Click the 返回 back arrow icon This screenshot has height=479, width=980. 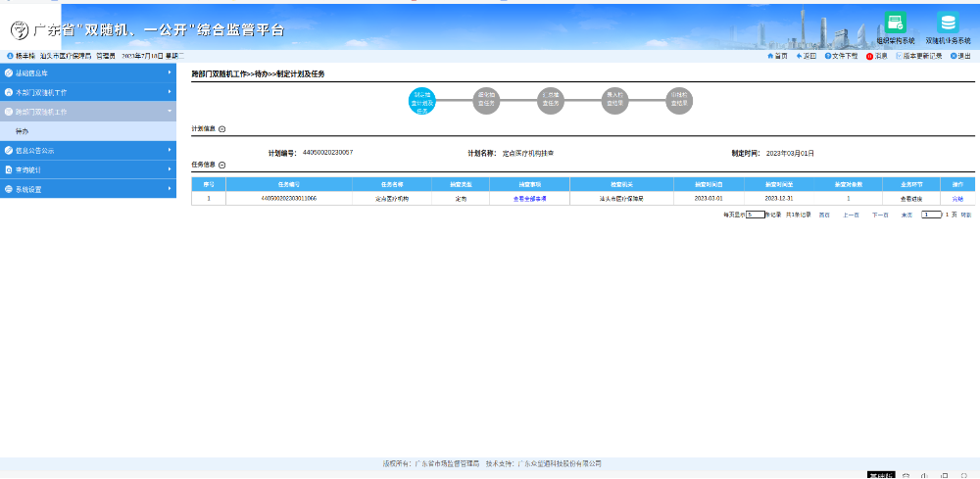(799, 56)
